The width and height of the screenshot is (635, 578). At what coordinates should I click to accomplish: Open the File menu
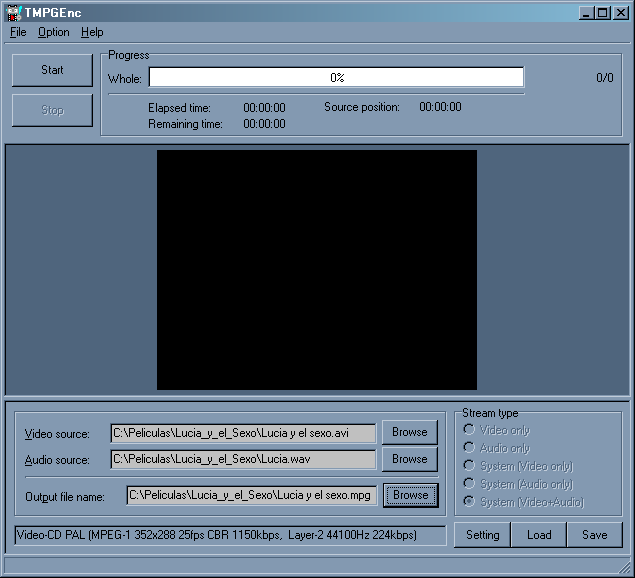coord(18,32)
